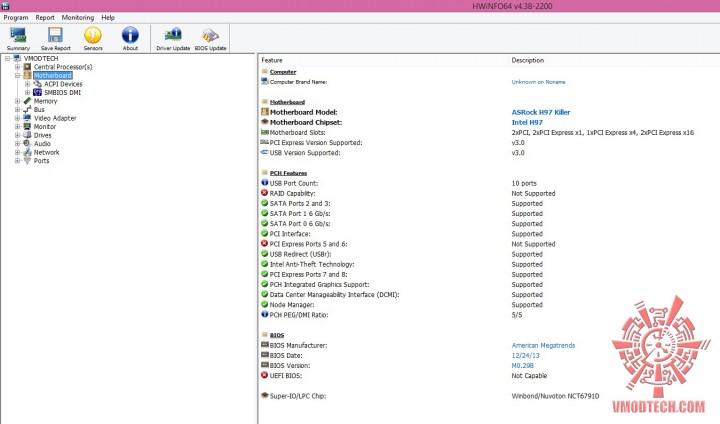Click the VMODTECH computer icon
Screen dimensions: 720x424
pyautogui.click(x=17, y=58)
